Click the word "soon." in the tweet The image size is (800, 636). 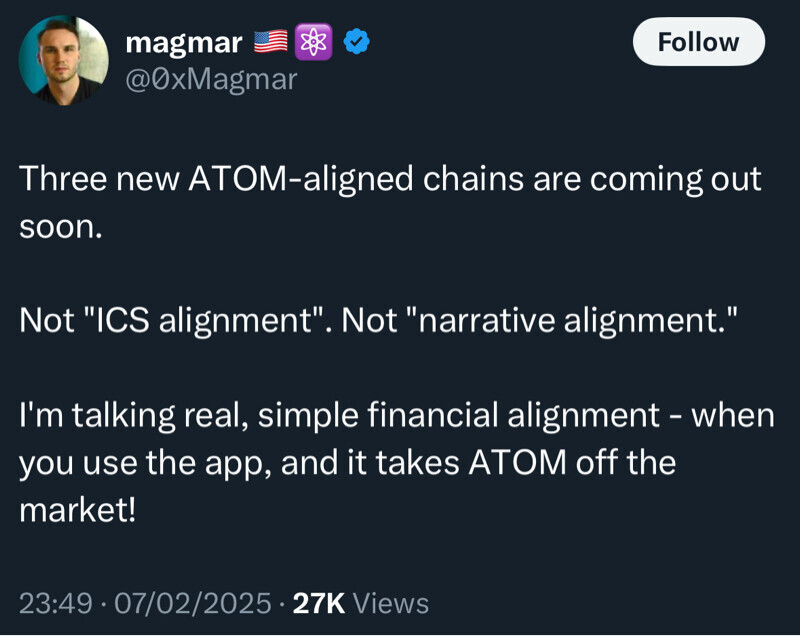point(61,226)
